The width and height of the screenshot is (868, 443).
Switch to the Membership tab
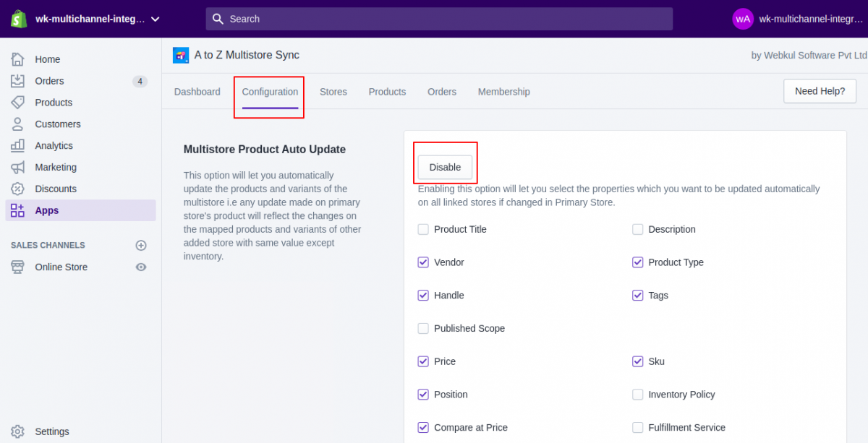[x=504, y=92]
